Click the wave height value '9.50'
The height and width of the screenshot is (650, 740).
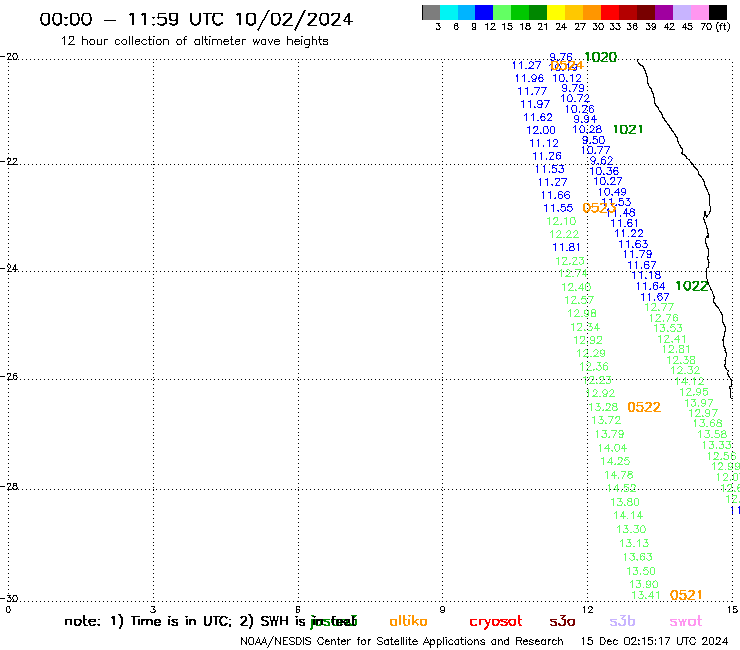click(x=593, y=140)
